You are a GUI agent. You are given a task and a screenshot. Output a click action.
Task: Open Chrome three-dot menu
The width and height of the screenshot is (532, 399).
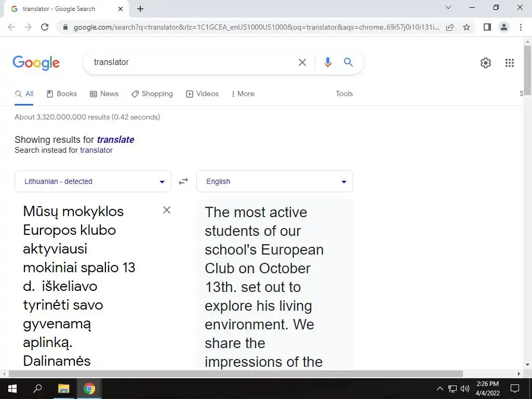tap(521, 27)
